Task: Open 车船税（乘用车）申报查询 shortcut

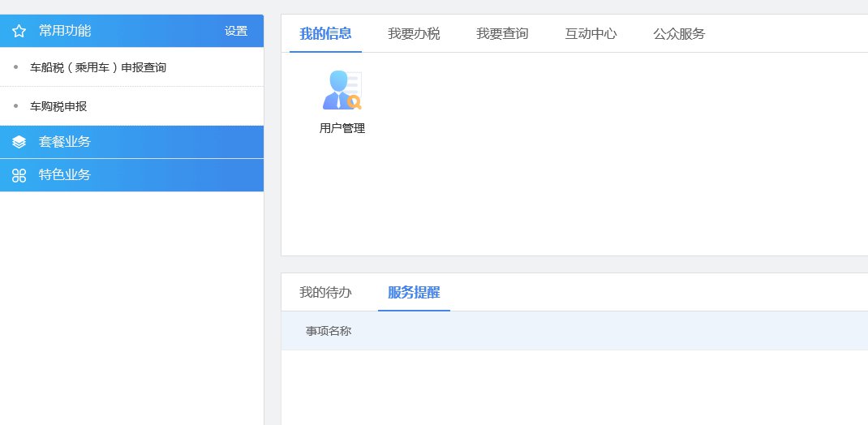Action: (98, 67)
